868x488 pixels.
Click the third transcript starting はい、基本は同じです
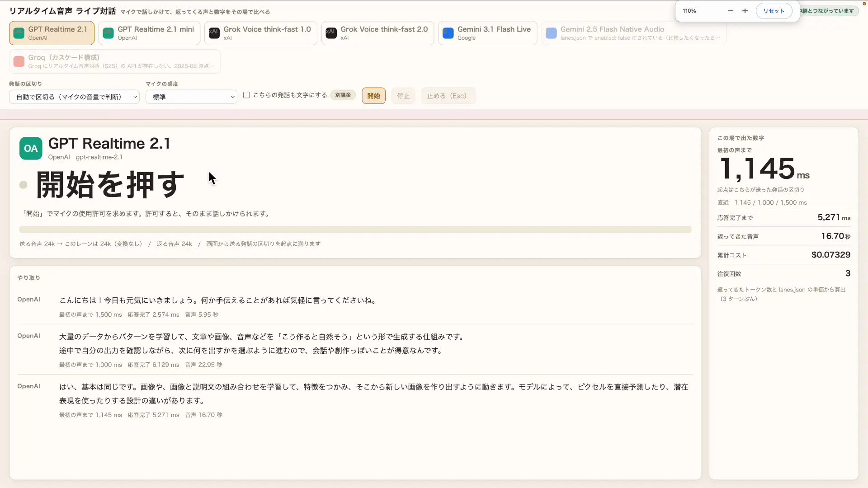coord(374,394)
